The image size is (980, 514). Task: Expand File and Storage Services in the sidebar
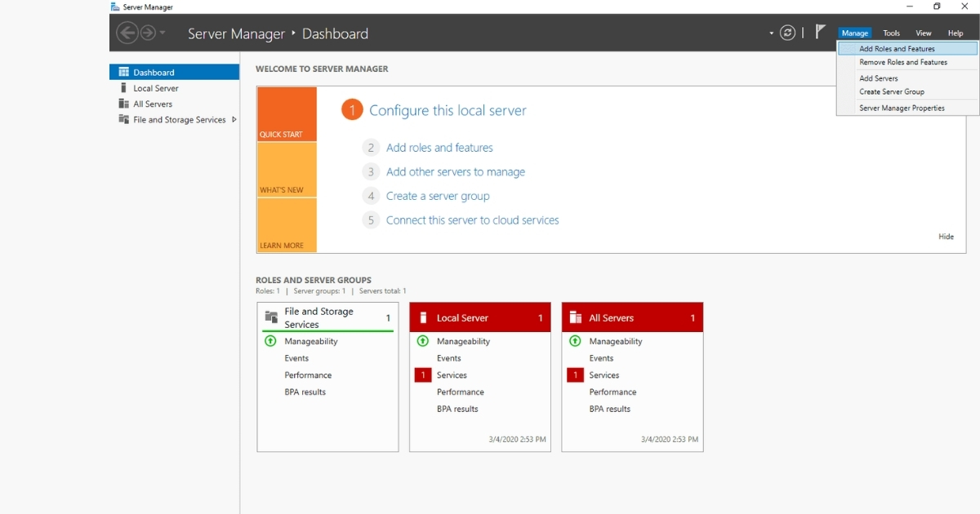[x=234, y=119]
